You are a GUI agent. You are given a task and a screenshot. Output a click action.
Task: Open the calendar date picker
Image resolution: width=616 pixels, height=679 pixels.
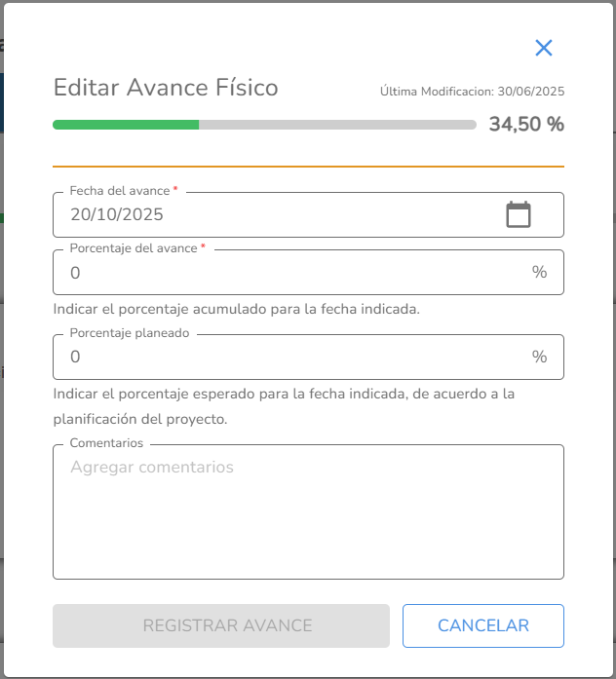pos(519,214)
